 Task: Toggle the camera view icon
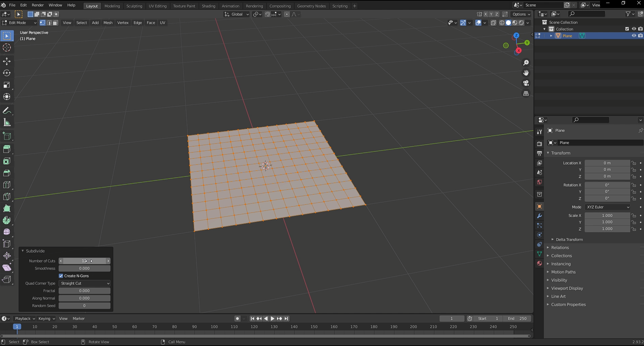pos(526,83)
